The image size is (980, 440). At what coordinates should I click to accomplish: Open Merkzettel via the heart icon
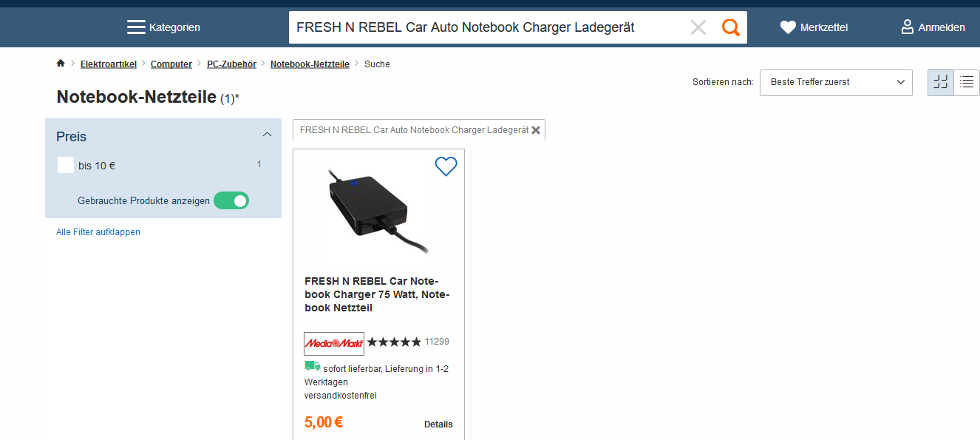788,27
